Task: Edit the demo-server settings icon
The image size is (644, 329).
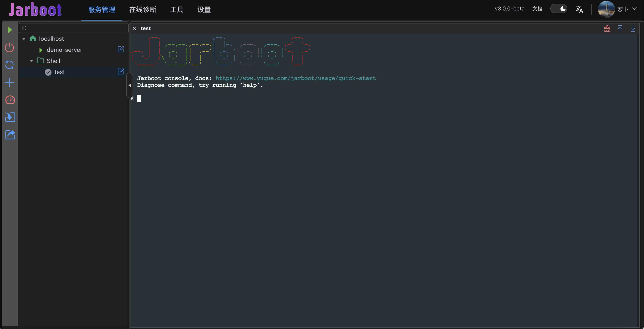Action: 121,49
